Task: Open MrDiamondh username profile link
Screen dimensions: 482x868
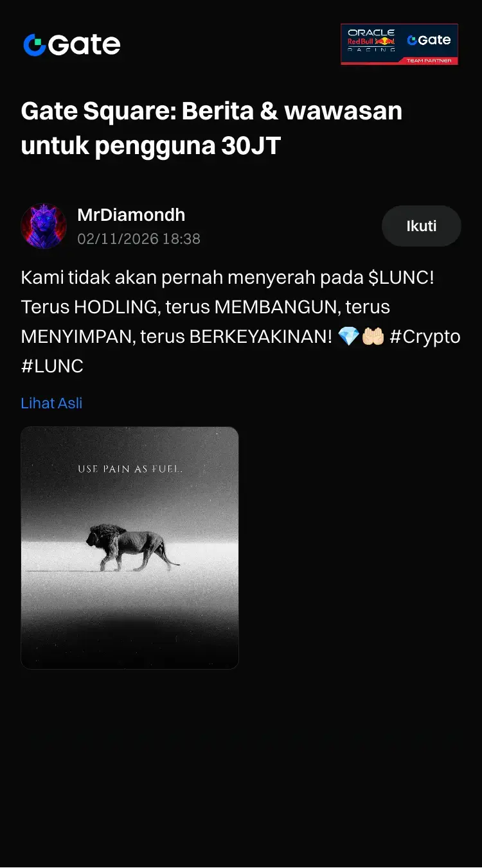Action: click(131, 214)
